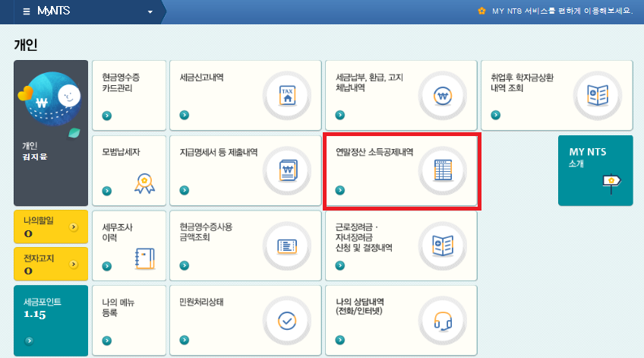Click the profile avatar illustration
The image size is (644, 358).
(x=51, y=99)
